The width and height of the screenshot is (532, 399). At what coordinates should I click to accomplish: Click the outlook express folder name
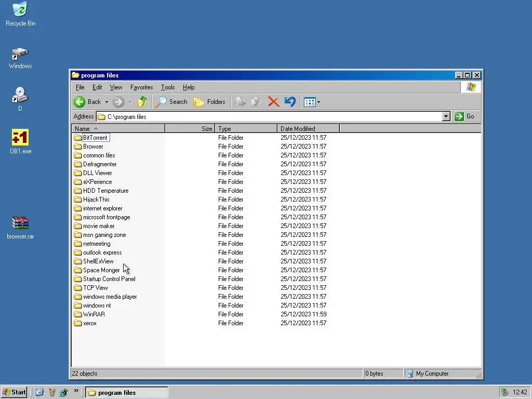(102, 252)
